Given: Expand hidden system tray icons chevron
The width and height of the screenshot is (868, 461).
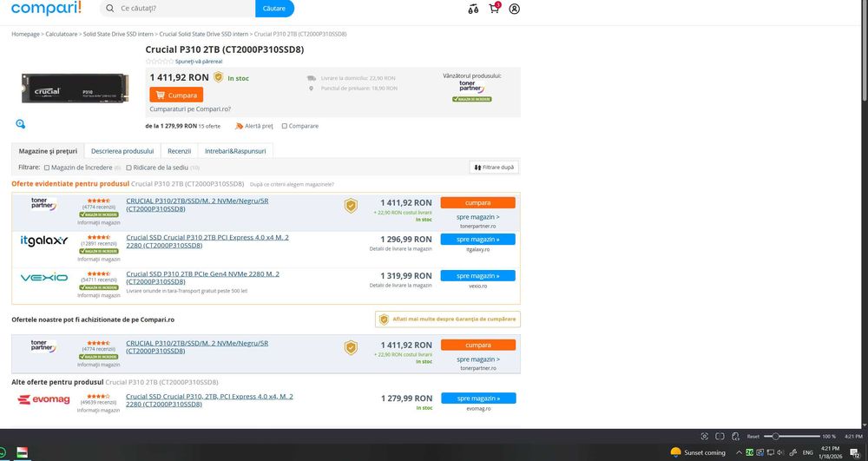Looking at the screenshot, I should pos(739,452).
